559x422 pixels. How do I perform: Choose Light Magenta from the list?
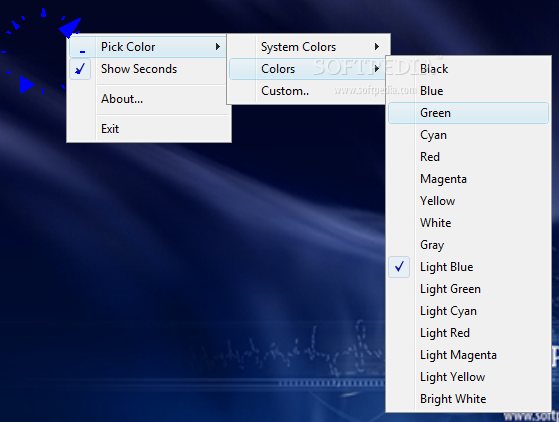(x=468, y=355)
